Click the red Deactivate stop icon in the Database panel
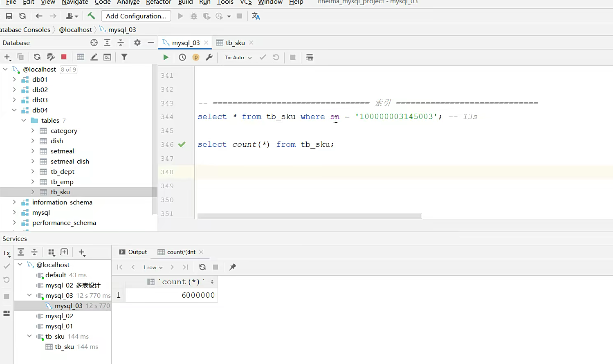Screen dimensions: 613x364 64,57
